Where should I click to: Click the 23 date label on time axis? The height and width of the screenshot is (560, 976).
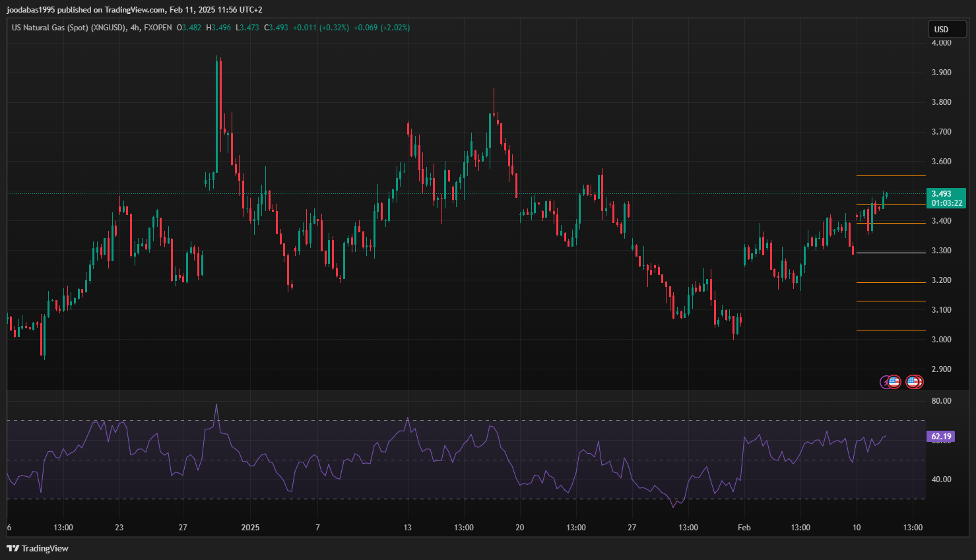point(119,528)
